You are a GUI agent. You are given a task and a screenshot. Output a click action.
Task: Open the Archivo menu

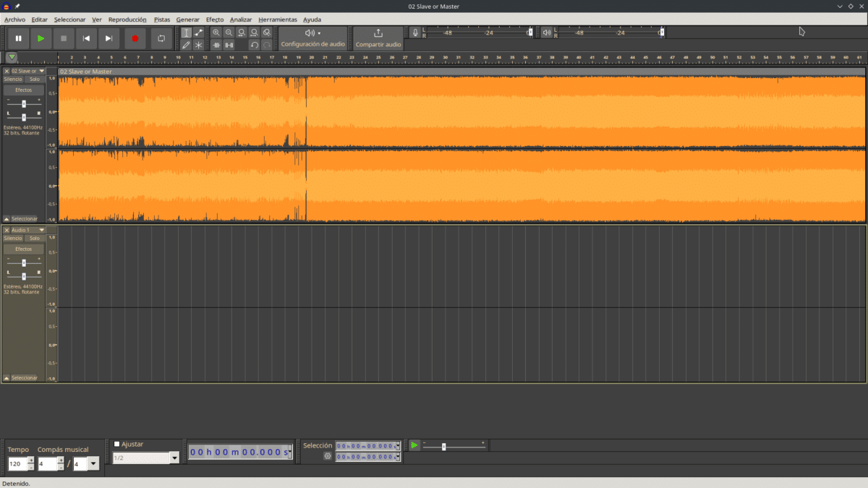[x=14, y=20]
